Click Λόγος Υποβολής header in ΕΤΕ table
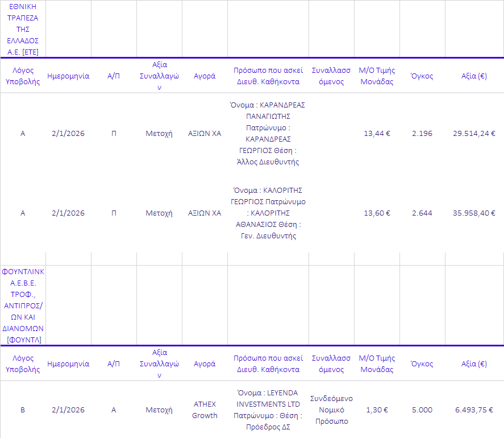Viewport: 504px width, 438px height. pos(23,76)
